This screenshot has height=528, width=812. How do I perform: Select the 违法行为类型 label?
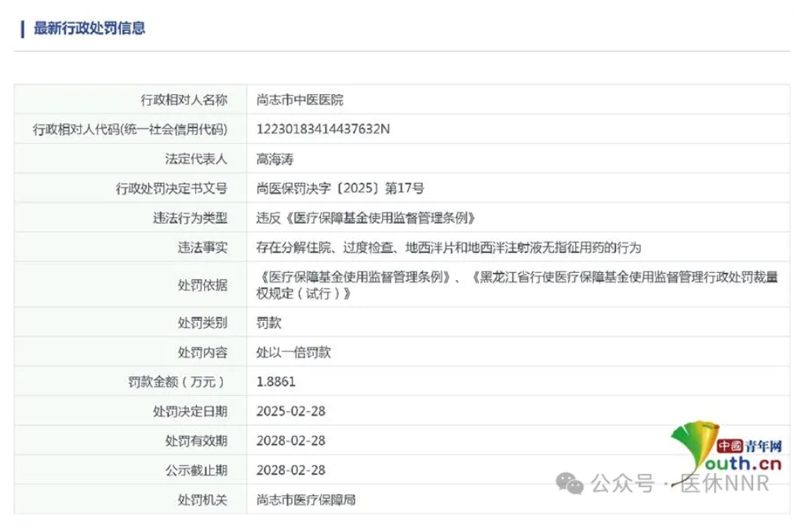coord(190,218)
